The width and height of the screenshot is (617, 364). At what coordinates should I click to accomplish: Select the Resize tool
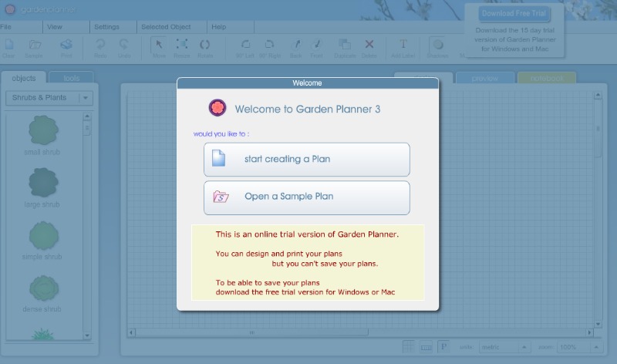181,44
